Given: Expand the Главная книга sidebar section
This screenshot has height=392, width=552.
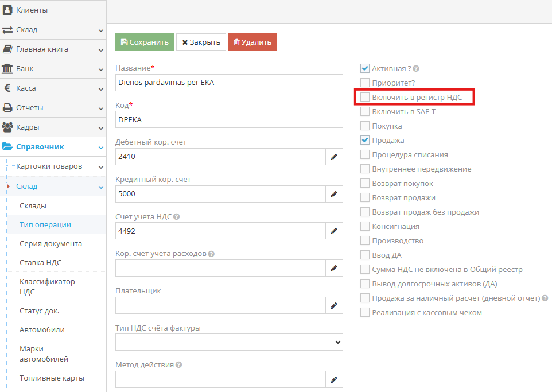Looking at the screenshot, I should pos(53,49).
